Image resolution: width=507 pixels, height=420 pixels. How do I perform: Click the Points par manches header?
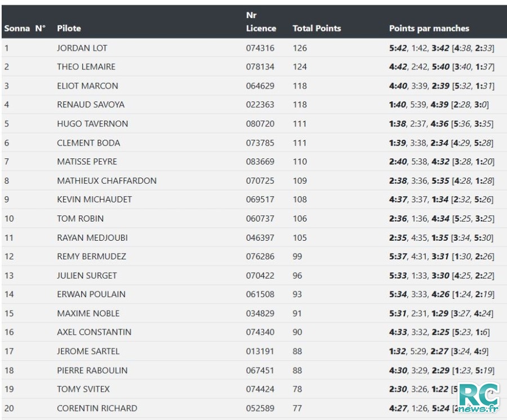429,28
